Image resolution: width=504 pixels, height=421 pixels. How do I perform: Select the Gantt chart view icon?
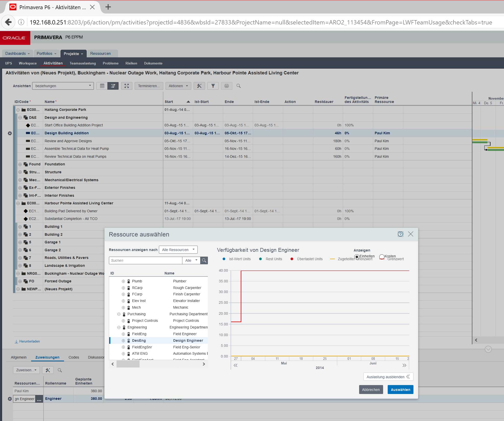pyautogui.click(x=113, y=86)
